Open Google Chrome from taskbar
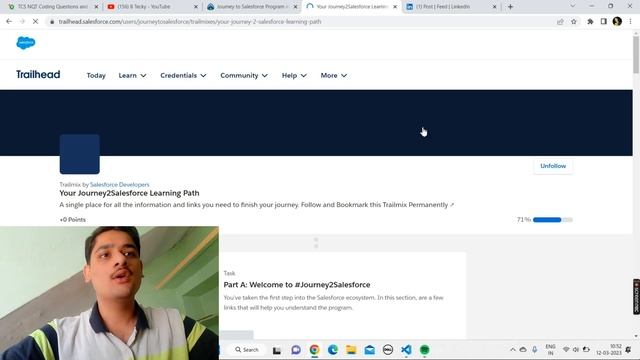 click(x=314, y=350)
